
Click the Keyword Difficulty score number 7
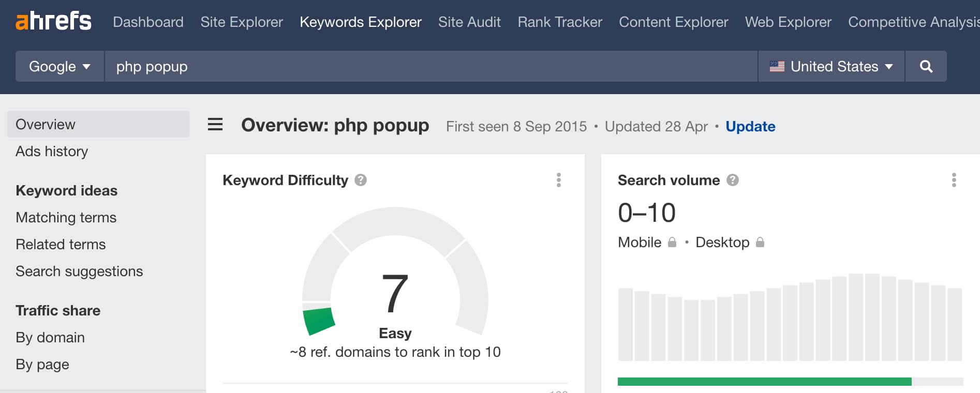[x=395, y=293]
